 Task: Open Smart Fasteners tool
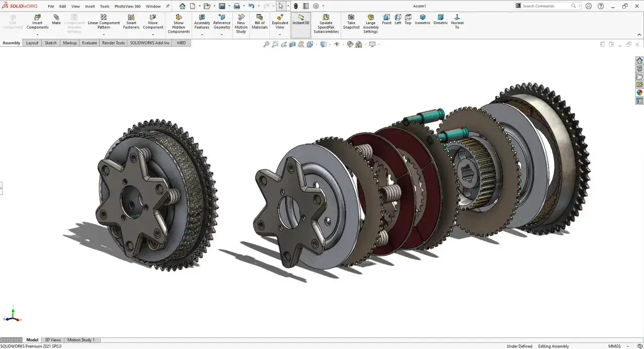pos(131,18)
